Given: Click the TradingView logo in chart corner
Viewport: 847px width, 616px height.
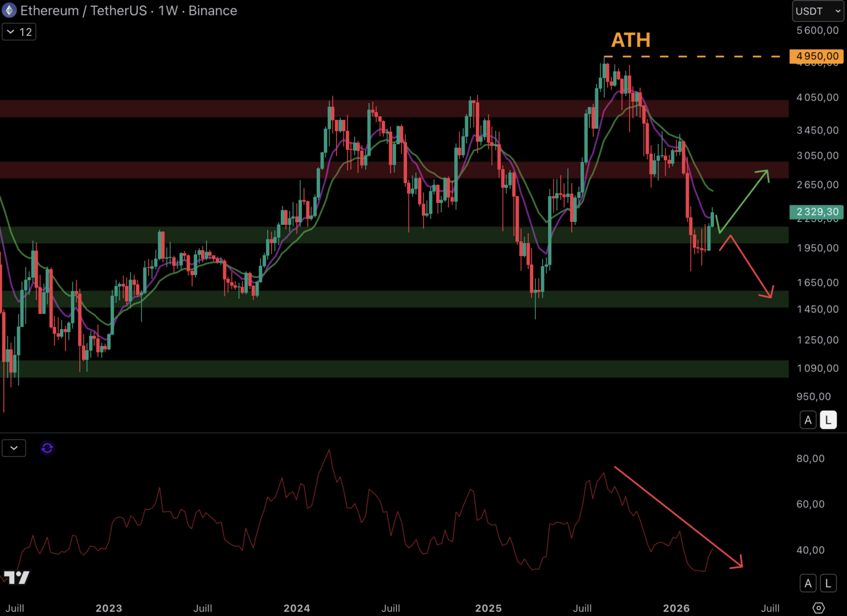Looking at the screenshot, I should [17, 578].
